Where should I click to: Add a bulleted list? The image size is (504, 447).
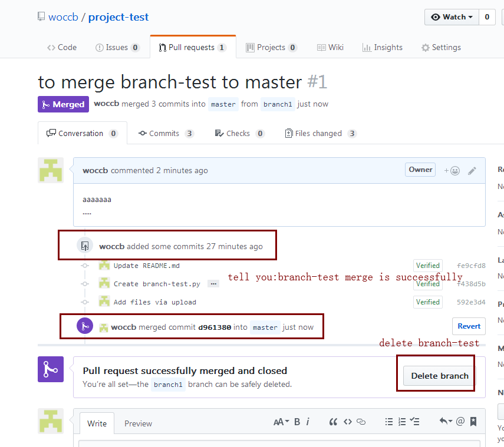point(389,422)
